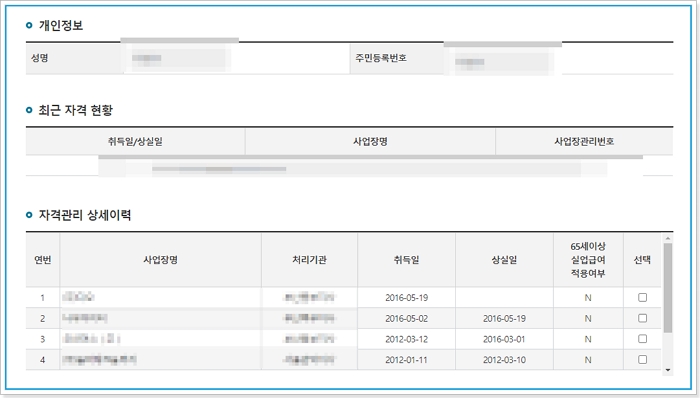Click the 사업장관리번호 header
This screenshot has width=700, height=398.
tap(584, 141)
